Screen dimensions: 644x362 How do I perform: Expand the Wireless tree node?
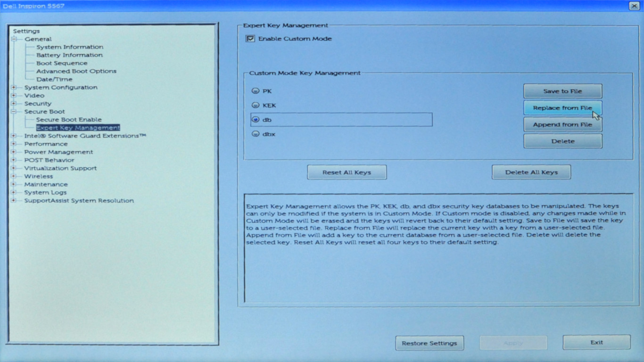pyautogui.click(x=14, y=176)
